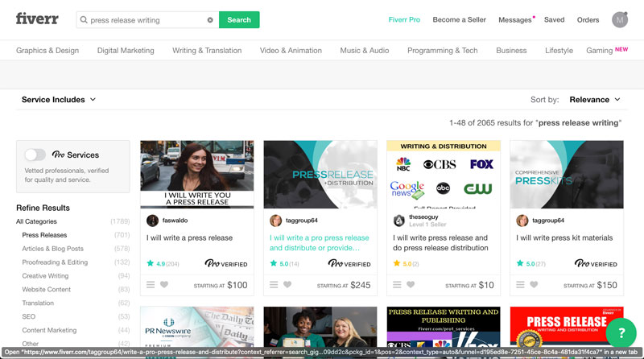Viewport: 644px width, 359px height.
Task: Click Become a Seller link
Action: click(x=459, y=19)
